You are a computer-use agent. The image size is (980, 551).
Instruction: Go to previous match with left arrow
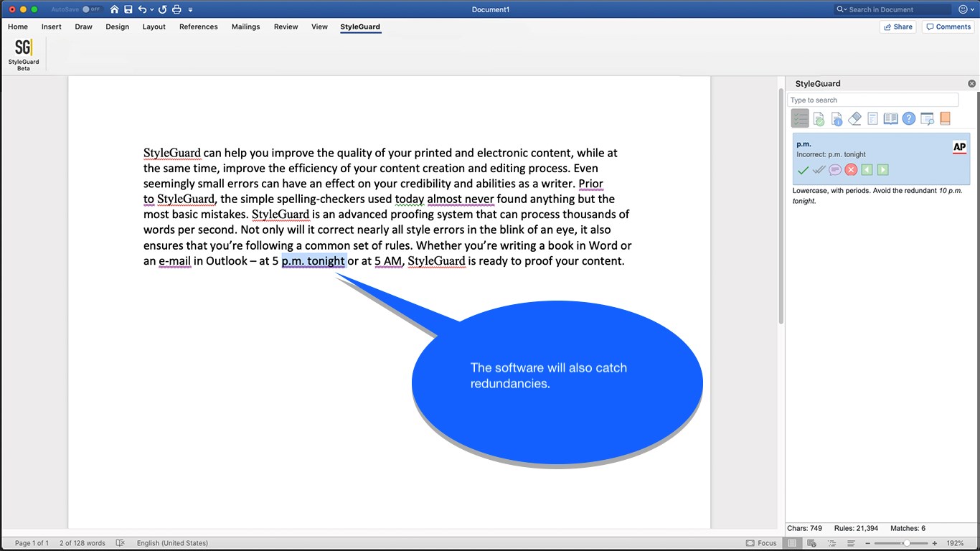pyautogui.click(x=867, y=170)
